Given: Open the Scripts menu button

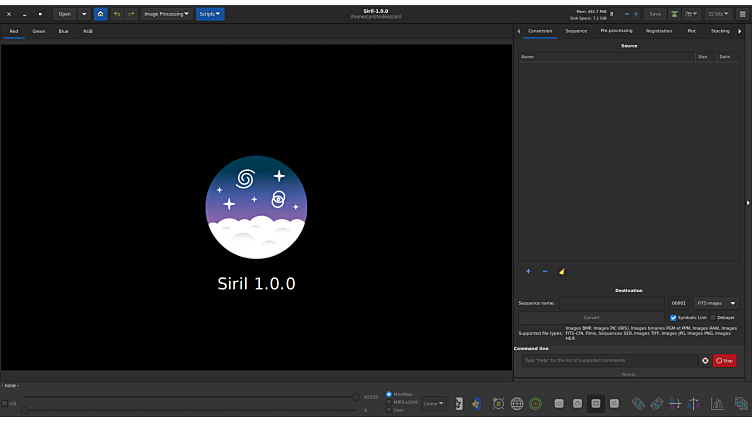Looking at the screenshot, I should coord(210,14).
